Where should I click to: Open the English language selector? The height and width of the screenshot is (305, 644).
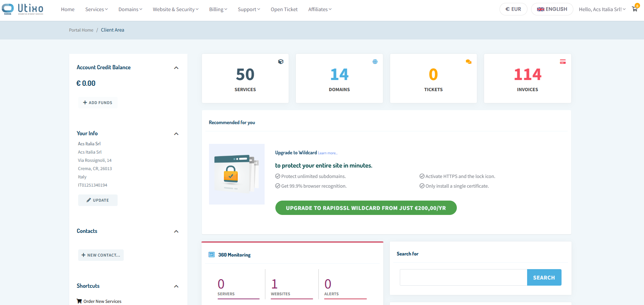click(x=552, y=9)
